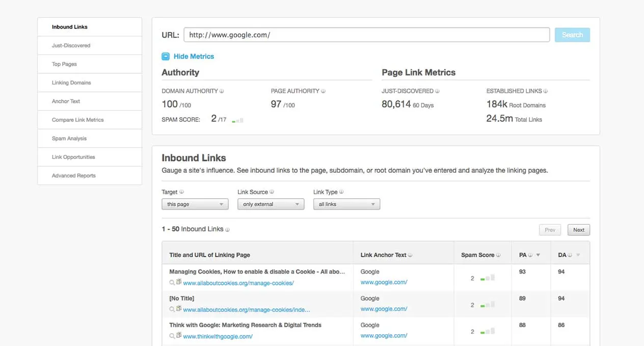
Task: Click info icon next to Target label
Action: tap(182, 192)
